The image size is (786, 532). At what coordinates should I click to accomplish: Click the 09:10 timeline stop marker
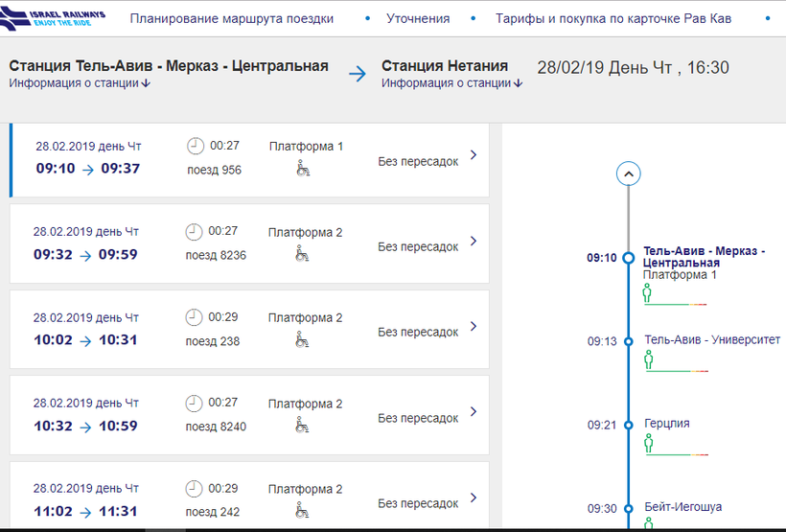pos(629,258)
